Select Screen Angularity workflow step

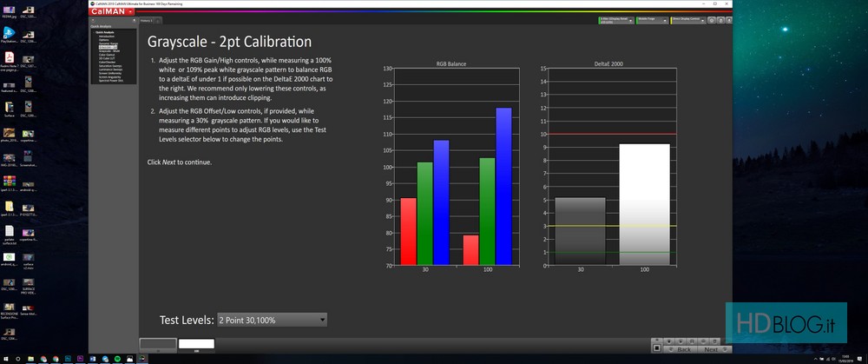[109, 77]
